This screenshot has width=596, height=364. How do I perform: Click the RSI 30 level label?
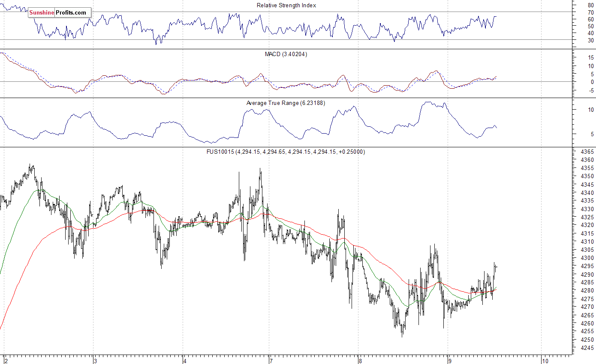[590, 40]
